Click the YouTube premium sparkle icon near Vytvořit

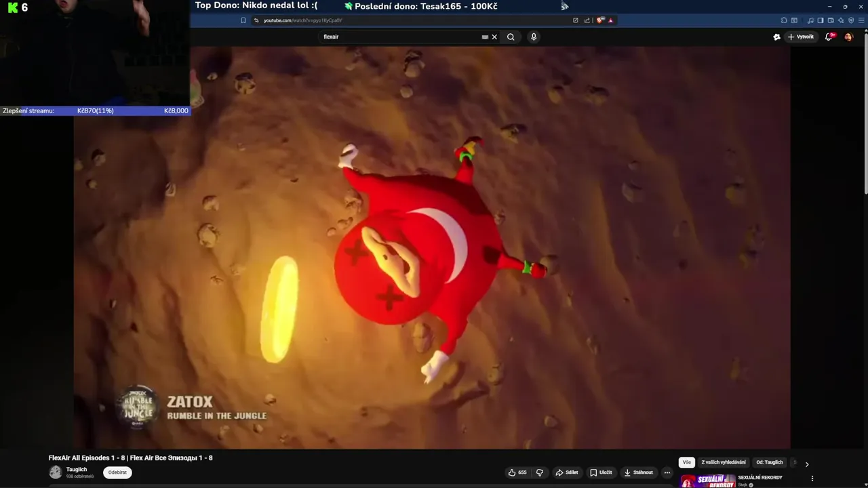point(776,37)
